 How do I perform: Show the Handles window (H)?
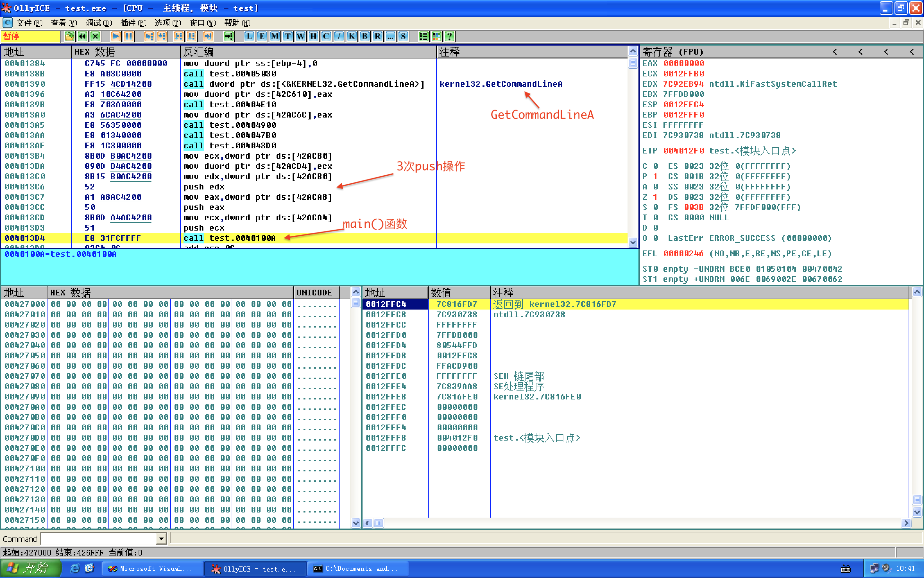tap(313, 36)
